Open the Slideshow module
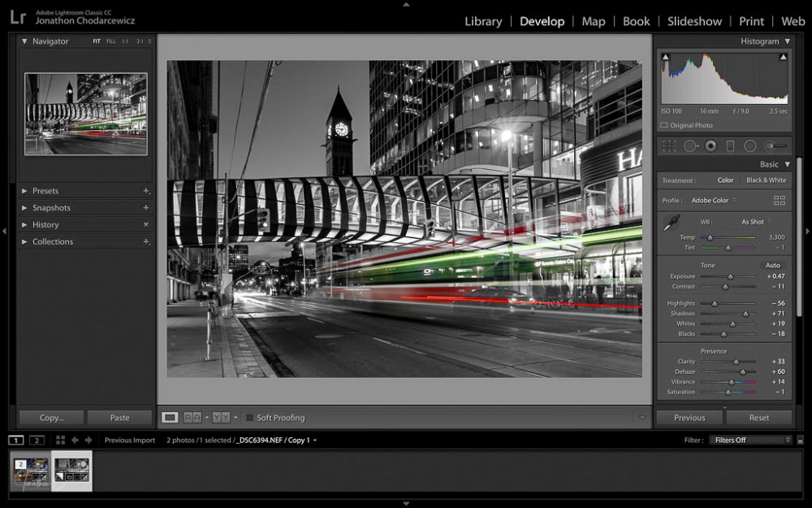 tap(694, 21)
